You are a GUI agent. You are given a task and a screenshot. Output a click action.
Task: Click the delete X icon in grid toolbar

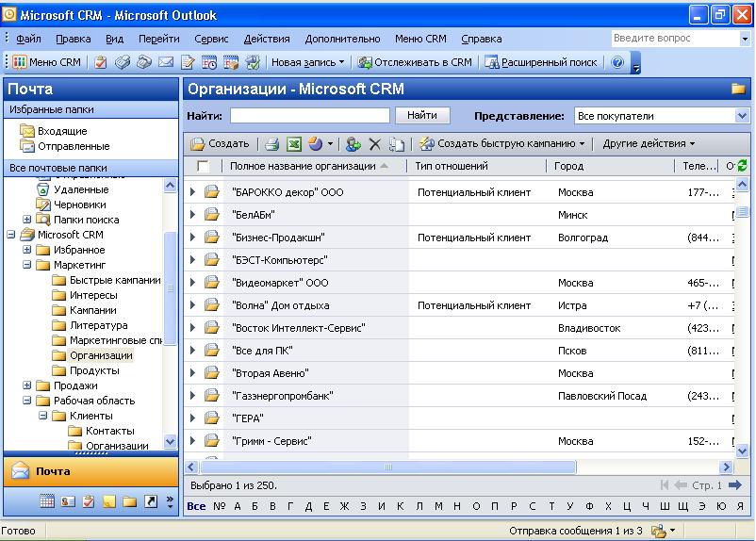(374, 143)
